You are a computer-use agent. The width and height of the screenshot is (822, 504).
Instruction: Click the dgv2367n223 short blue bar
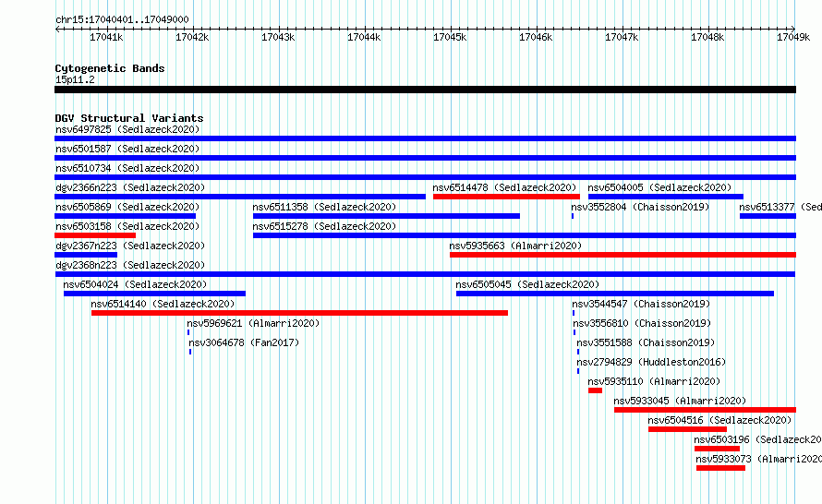click(86, 255)
